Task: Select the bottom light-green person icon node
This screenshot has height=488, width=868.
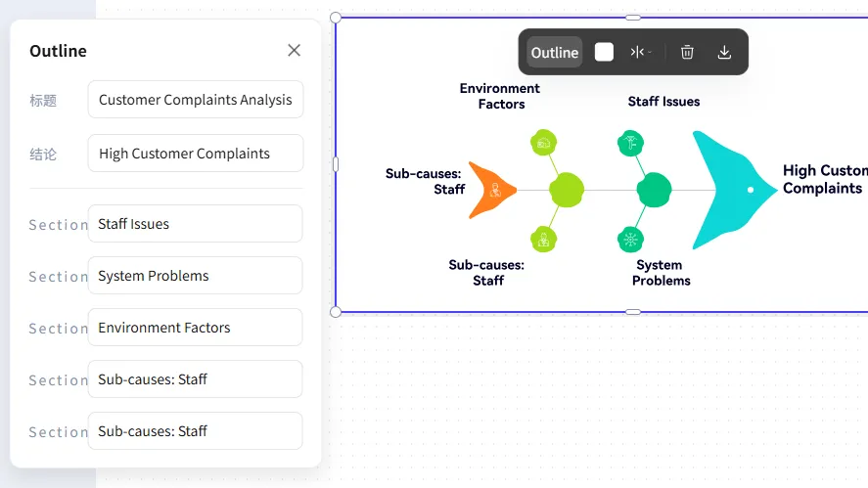Action: (544, 240)
